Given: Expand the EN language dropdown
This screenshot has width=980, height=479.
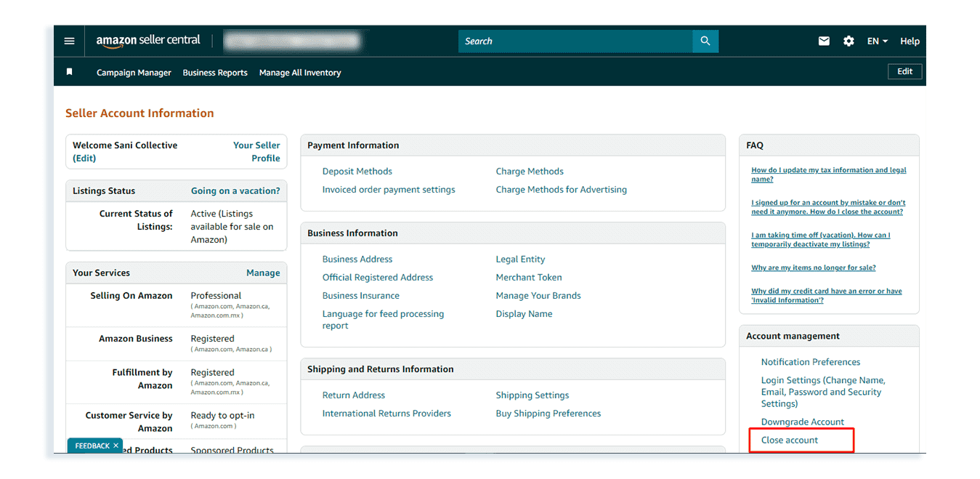Looking at the screenshot, I should (x=877, y=41).
